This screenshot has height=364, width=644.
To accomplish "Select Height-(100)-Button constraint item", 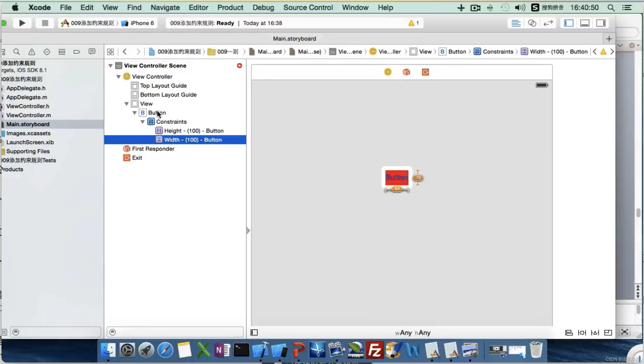I will click(193, 130).
